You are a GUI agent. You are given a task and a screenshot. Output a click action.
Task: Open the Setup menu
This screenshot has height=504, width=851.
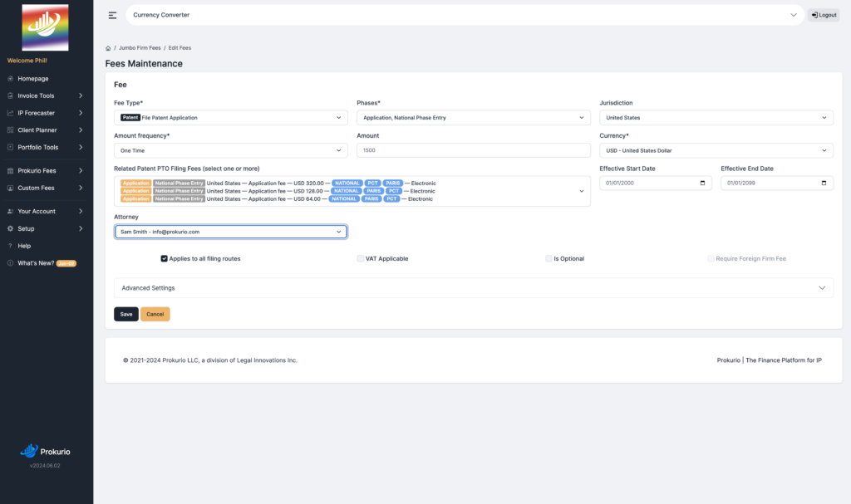[47, 229]
